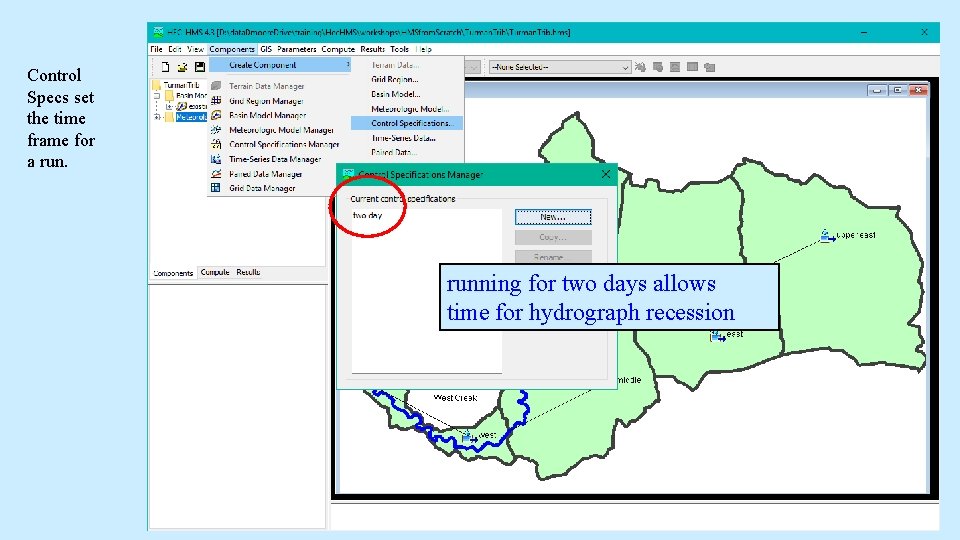Click the basin model icon in tree
Image resolution: width=960 pixels, height=540 pixels.
tap(182, 107)
